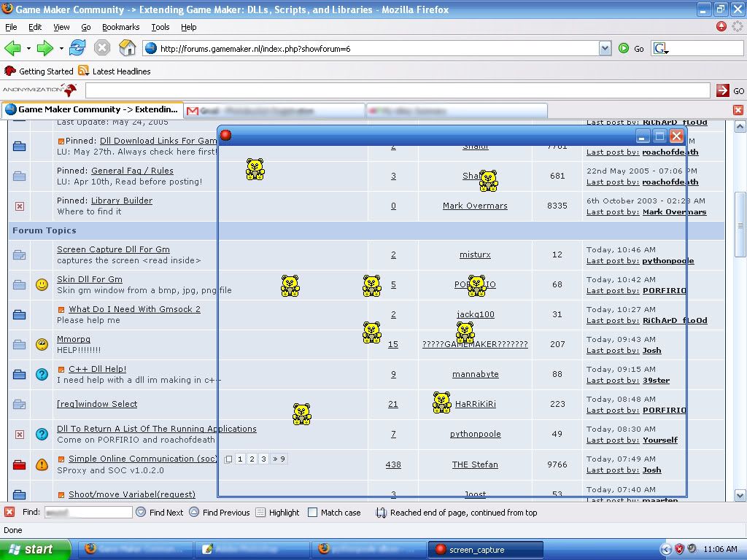Open Latest Headlines live bookmark
The width and height of the screenshot is (747, 560).
115,71
